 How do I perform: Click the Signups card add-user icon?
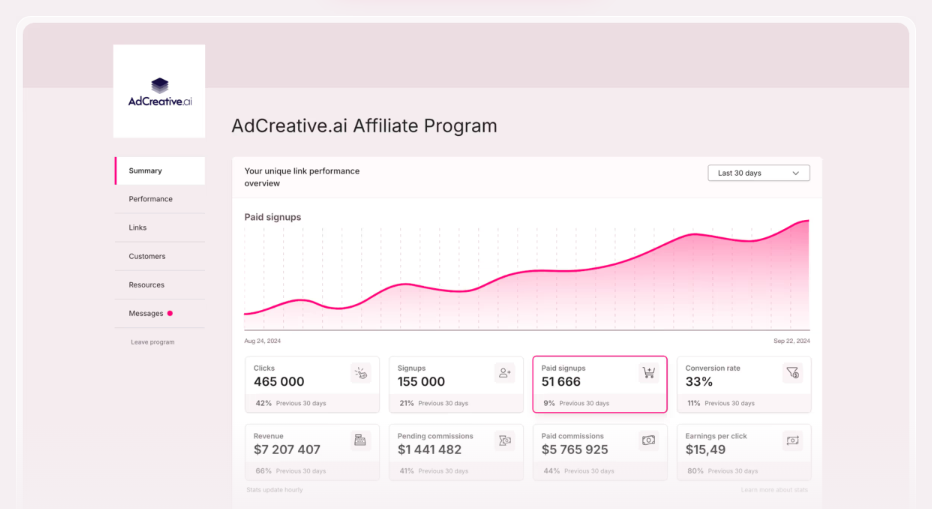(505, 373)
